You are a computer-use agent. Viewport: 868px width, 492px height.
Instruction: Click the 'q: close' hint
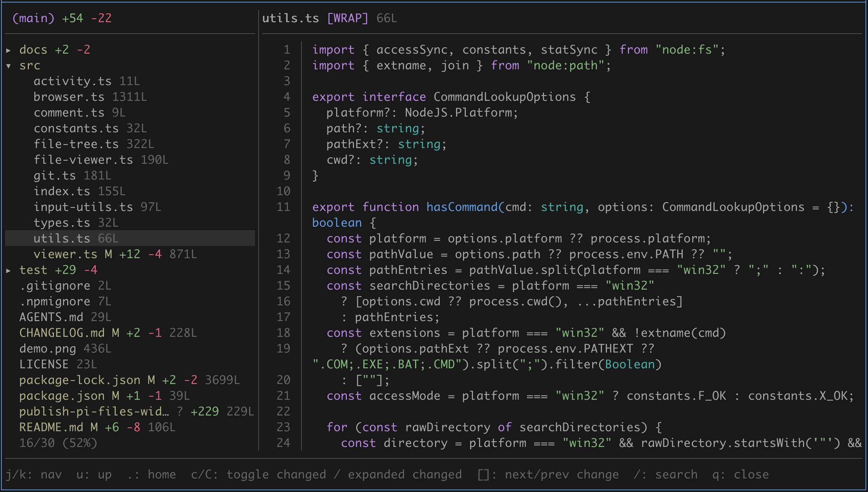(740, 474)
